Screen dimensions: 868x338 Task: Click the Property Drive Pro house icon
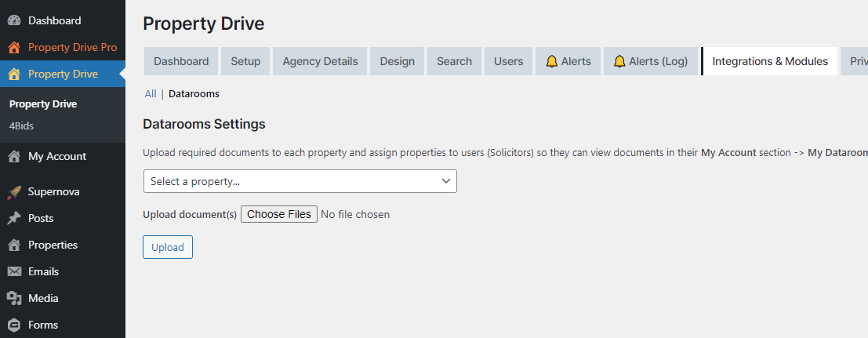click(14, 47)
